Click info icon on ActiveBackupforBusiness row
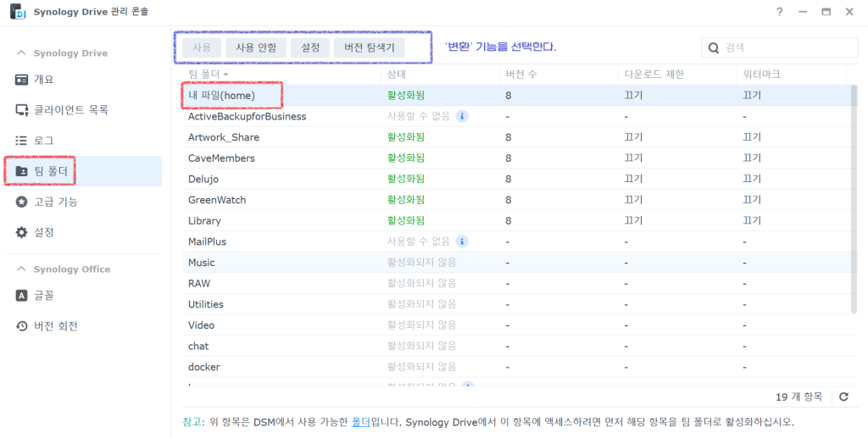Screen dimensions: 868x438 (462, 116)
